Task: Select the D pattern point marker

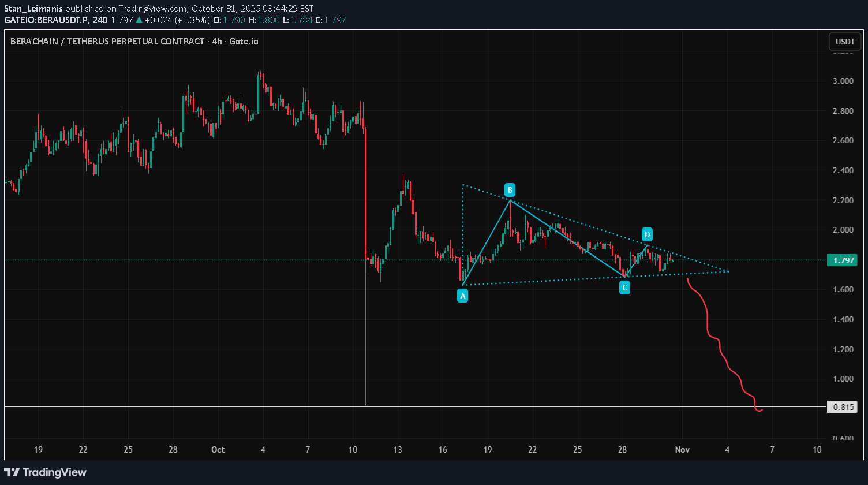Action: [x=647, y=234]
